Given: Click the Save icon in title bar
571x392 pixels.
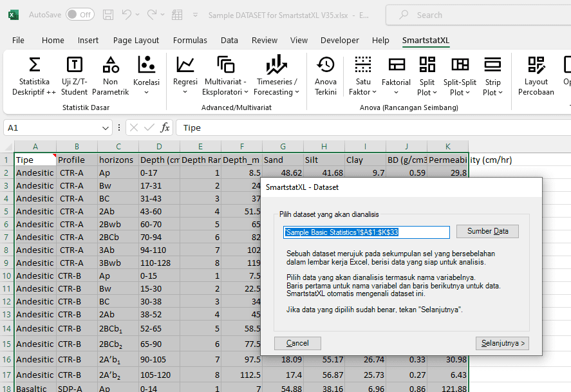Looking at the screenshot, I should [x=108, y=15].
